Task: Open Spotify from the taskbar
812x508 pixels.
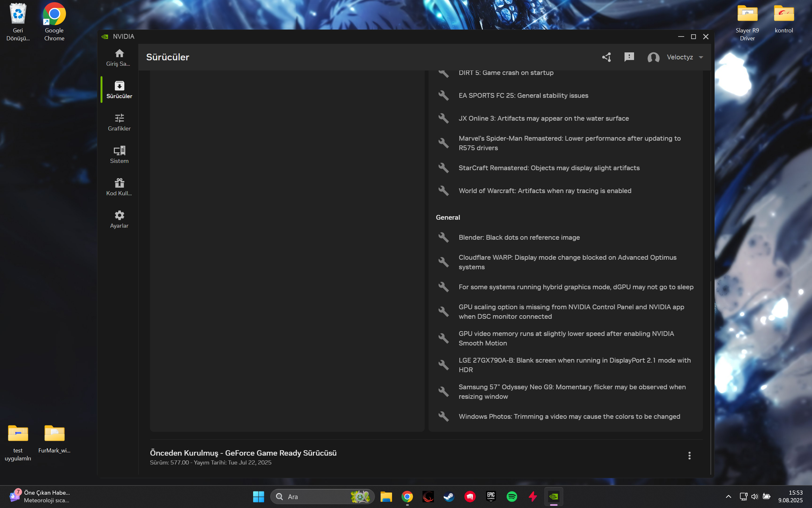Action: coord(512,497)
